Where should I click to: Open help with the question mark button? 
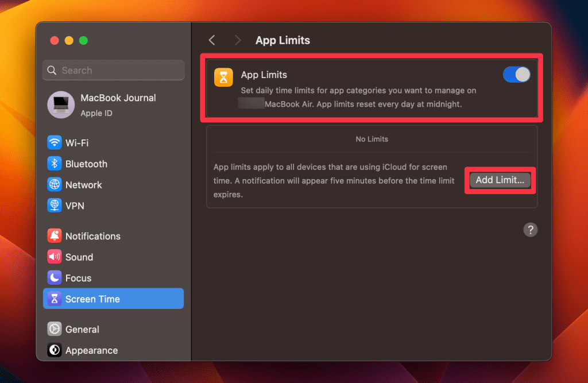pos(531,230)
